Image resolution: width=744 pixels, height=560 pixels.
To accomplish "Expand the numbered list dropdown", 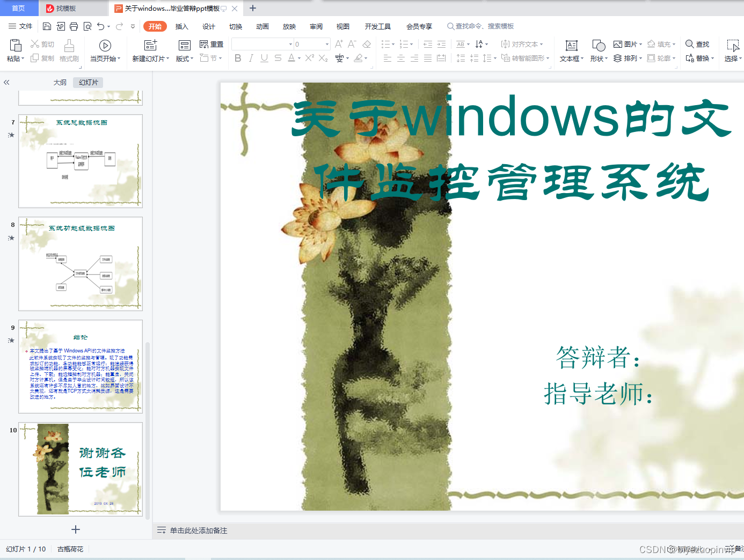I will tap(412, 44).
